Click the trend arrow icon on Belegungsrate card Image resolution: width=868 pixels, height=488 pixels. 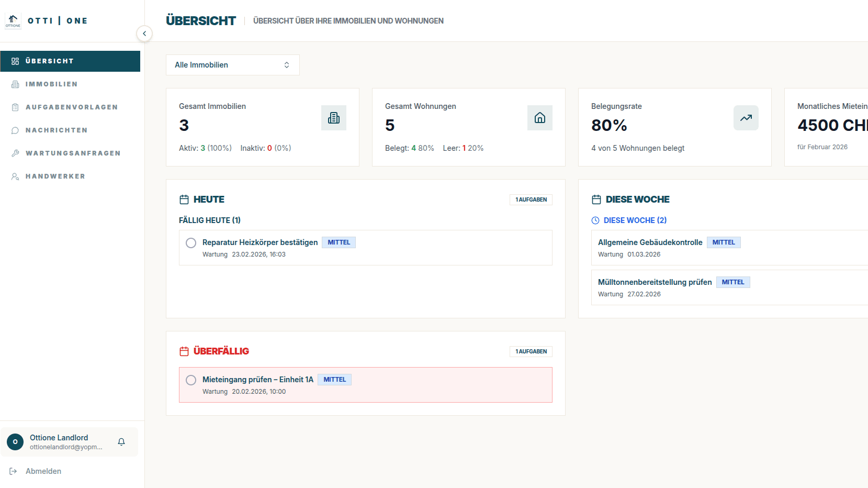pos(746,118)
